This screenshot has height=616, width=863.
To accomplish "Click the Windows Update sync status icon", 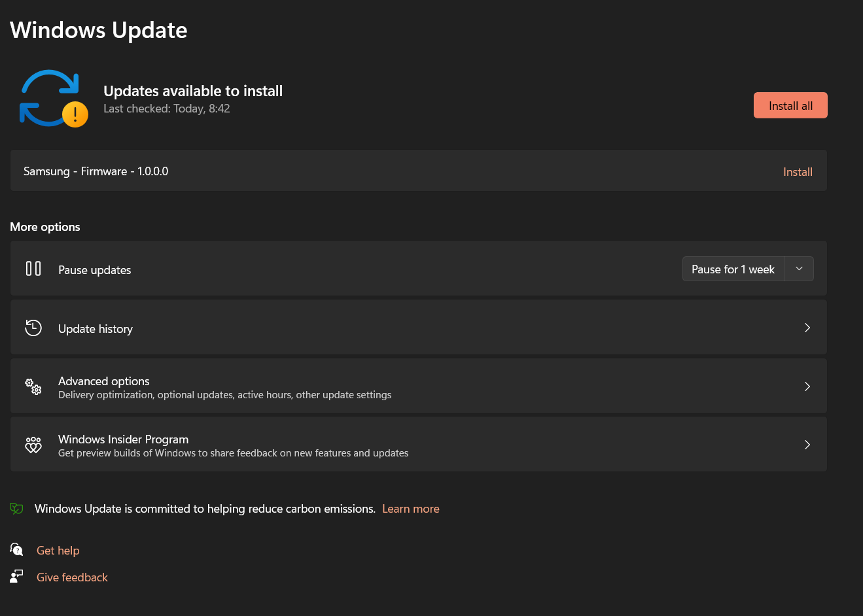I will [54, 98].
